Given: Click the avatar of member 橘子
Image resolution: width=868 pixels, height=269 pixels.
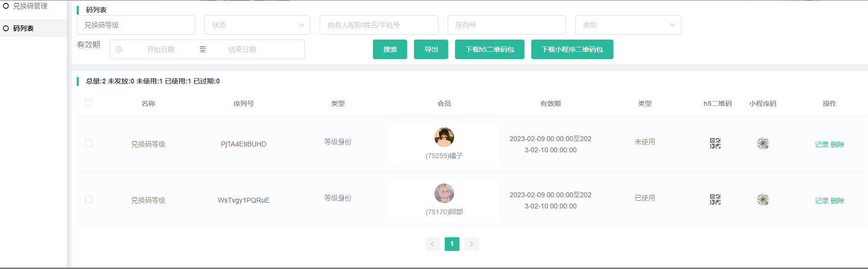Looking at the screenshot, I should click(444, 137).
